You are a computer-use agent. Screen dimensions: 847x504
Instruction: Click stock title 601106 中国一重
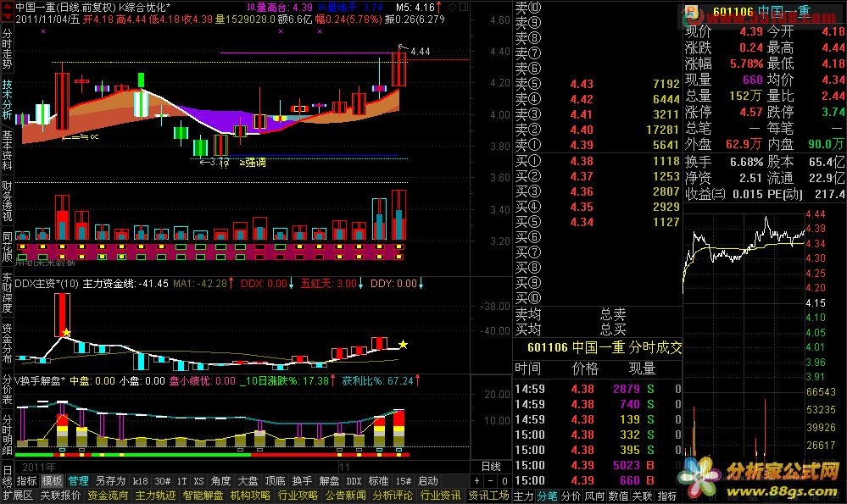point(761,12)
